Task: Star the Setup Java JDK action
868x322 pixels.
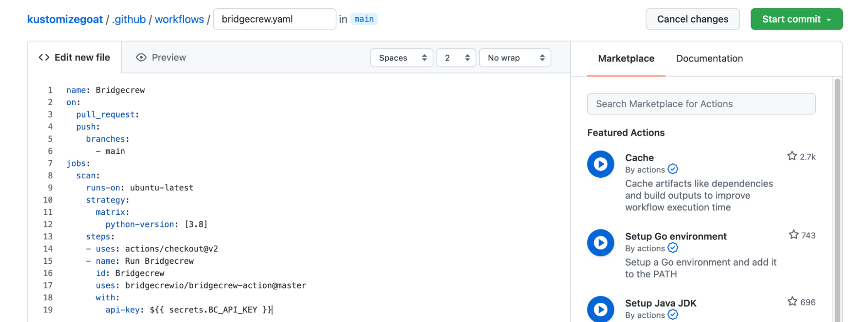Action: click(792, 301)
